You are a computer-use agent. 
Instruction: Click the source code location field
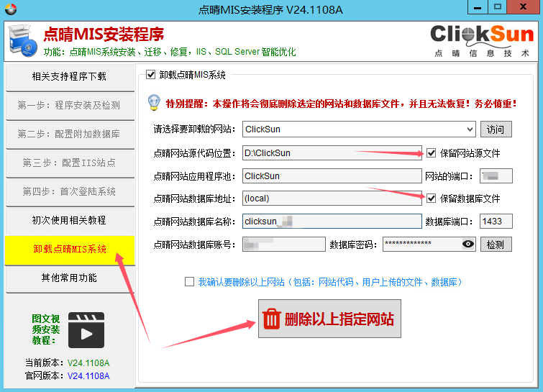point(332,152)
